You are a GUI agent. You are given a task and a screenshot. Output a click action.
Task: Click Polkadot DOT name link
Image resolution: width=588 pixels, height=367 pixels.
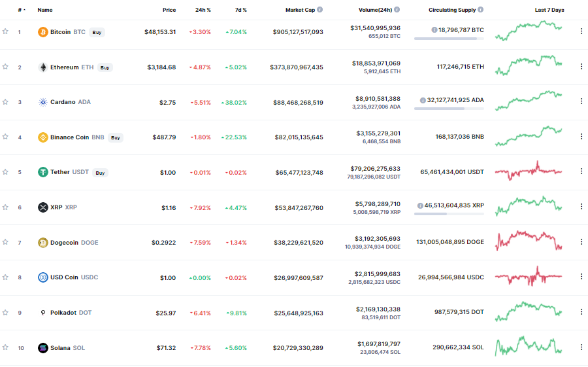(x=71, y=313)
